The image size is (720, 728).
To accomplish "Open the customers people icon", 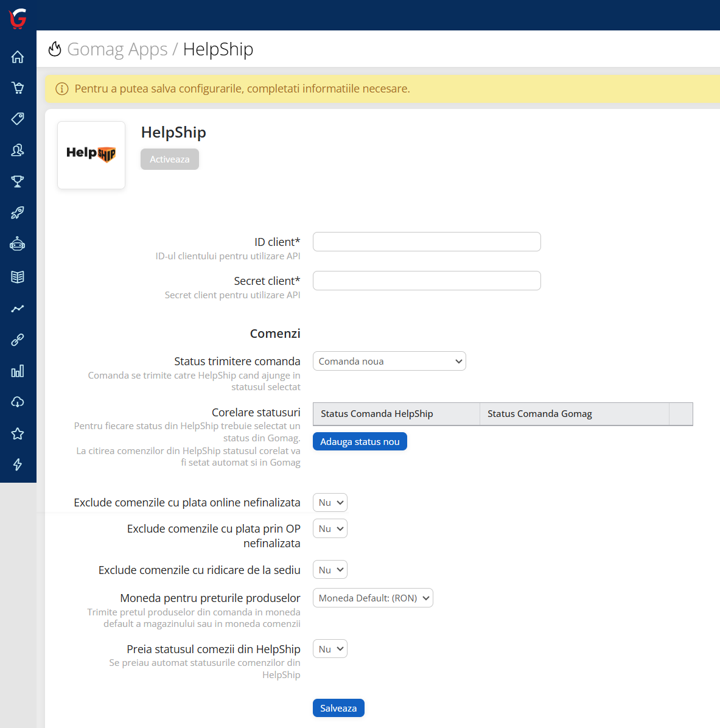I will [x=18, y=150].
